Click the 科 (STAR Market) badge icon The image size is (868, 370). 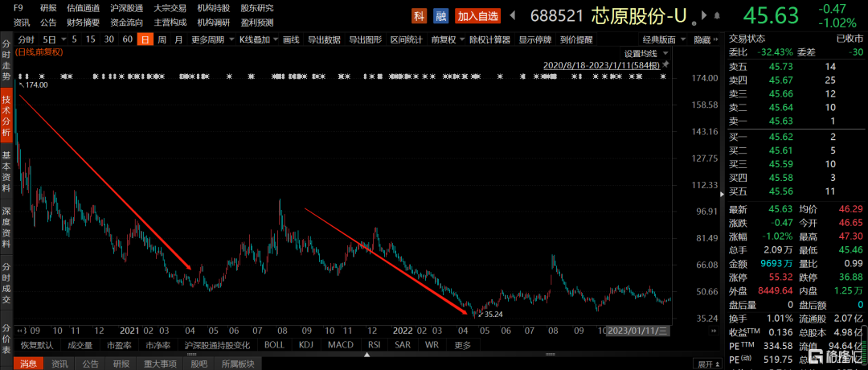point(419,16)
